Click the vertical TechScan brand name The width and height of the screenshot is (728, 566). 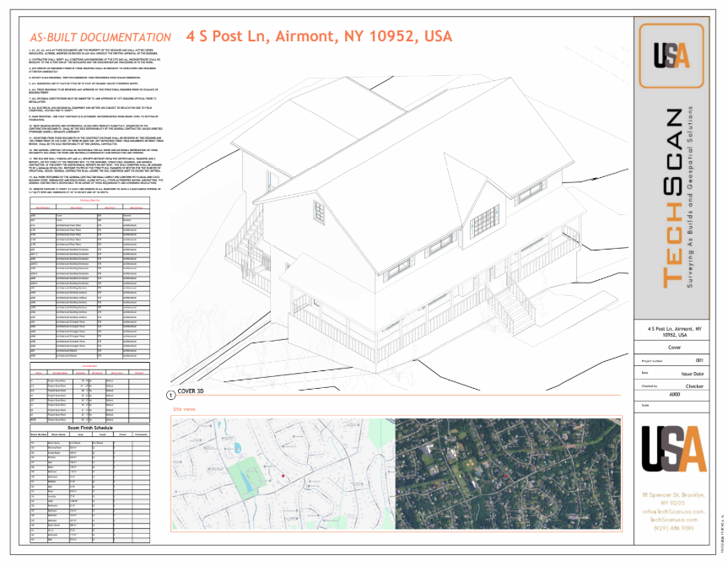672,199
